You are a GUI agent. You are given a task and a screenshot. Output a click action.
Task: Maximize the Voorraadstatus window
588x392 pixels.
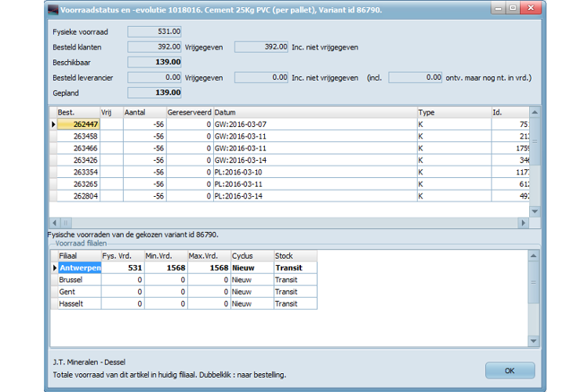pyautogui.click(x=513, y=8)
